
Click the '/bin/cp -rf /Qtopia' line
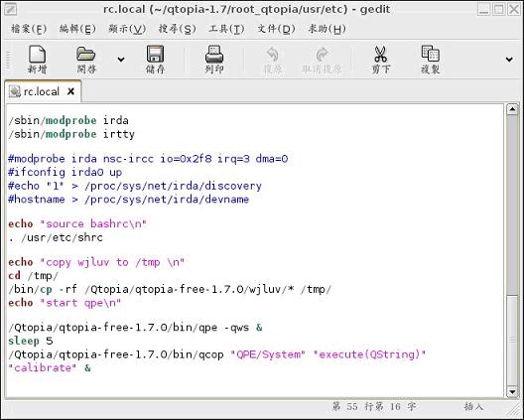(170, 289)
